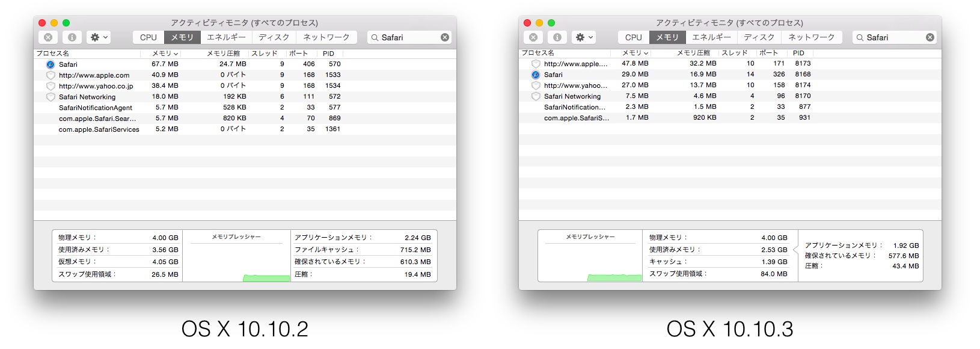Switch to ディスク tab in right window
This screenshot has height=349, width=980.
[759, 37]
